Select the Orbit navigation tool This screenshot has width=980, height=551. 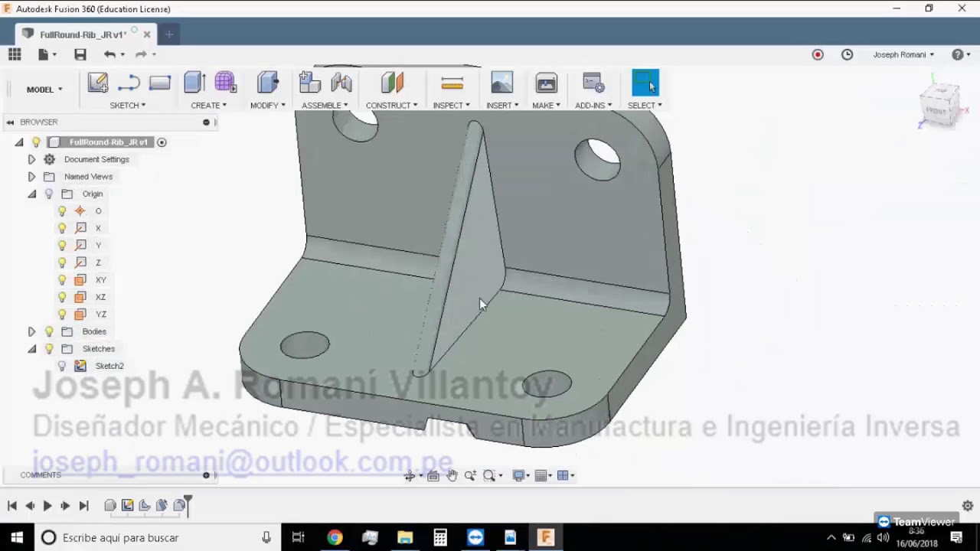pyautogui.click(x=410, y=475)
